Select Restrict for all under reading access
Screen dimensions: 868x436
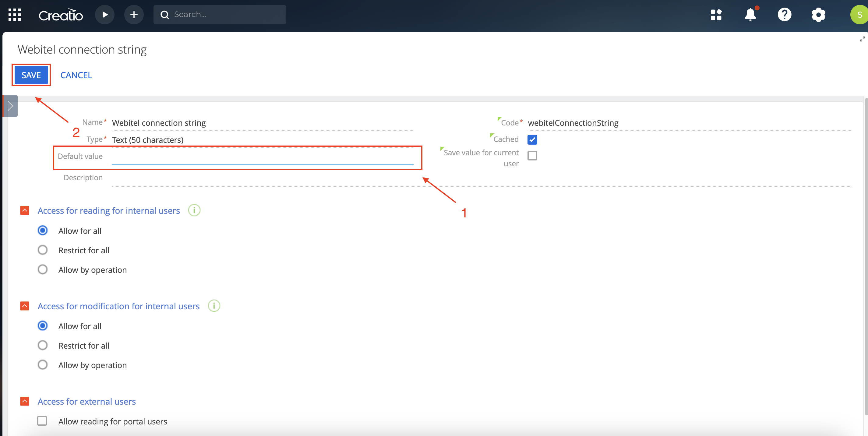point(42,250)
